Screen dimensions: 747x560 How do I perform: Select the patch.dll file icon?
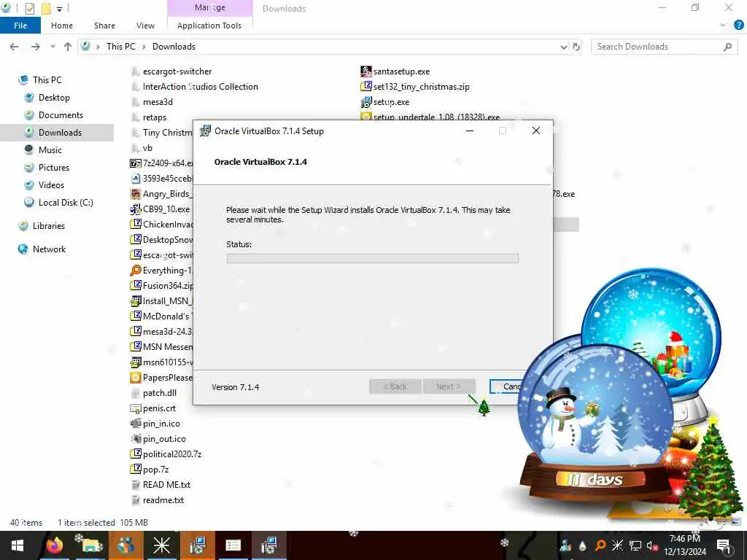pos(135,393)
